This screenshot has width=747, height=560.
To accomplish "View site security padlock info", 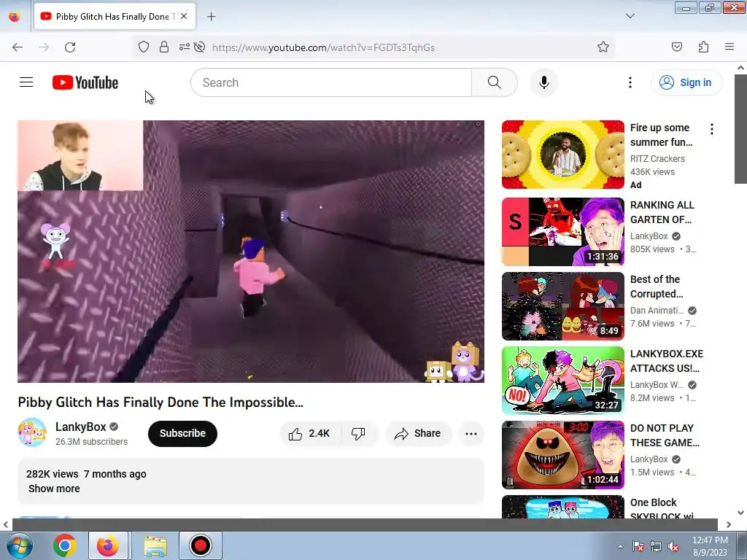I will [164, 47].
